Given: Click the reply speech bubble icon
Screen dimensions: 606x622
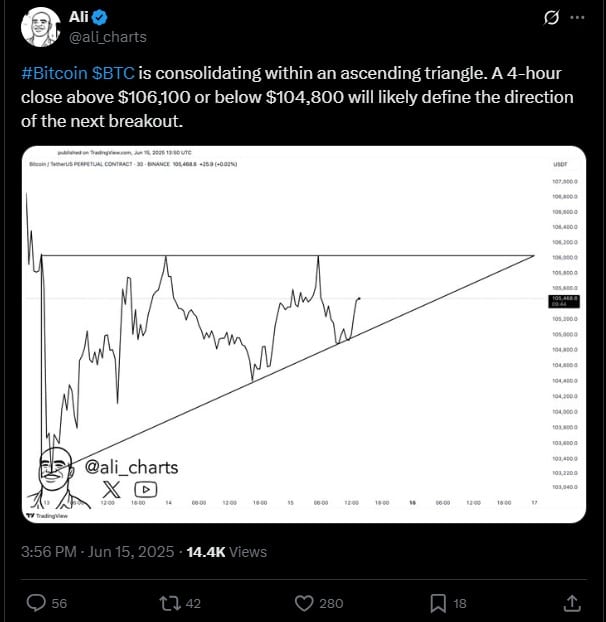Looking at the screenshot, I should [35, 602].
